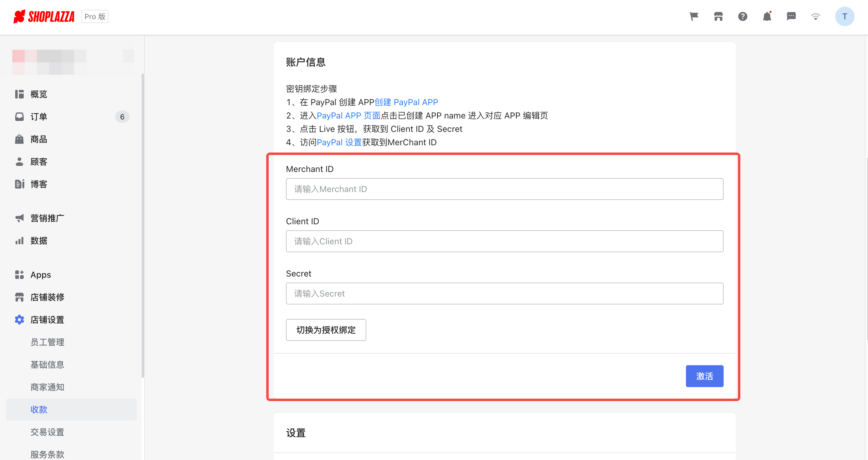This screenshot has width=868, height=460.
Task: Focus the Merchant ID input field
Action: point(505,189)
